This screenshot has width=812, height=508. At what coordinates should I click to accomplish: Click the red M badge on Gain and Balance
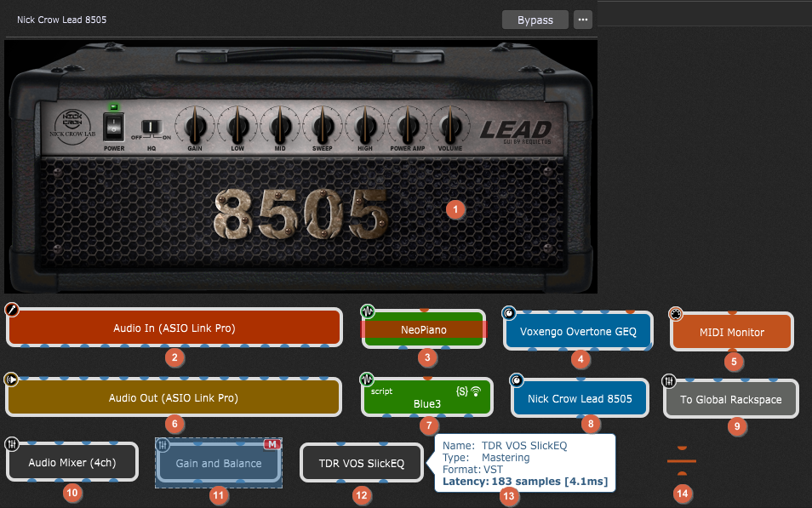pyautogui.click(x=272, y=444)
